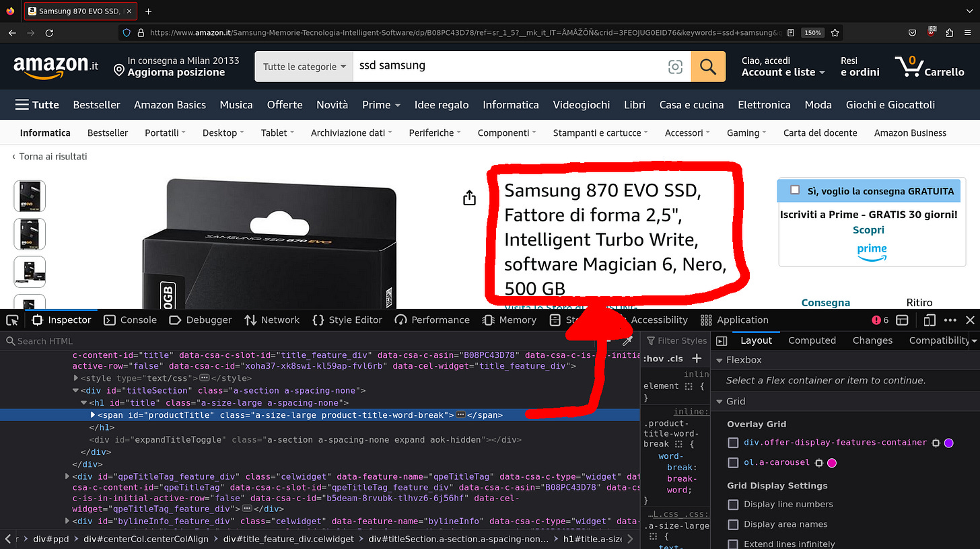Open DevTools three-dot customize menu
980x549 pixels.
tap(950, 320)
